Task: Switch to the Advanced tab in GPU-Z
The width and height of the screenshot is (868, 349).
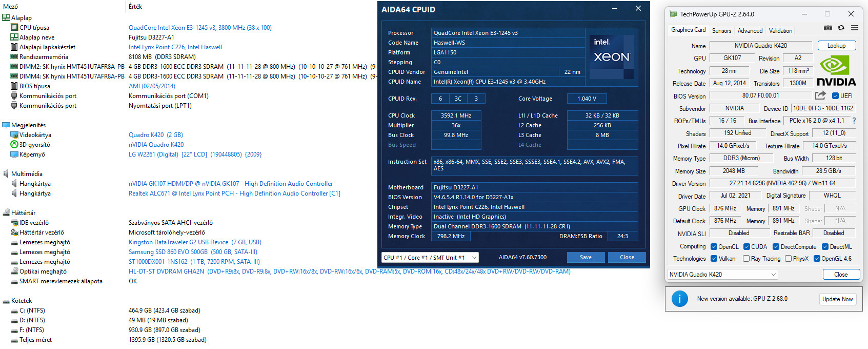Action: point(750,31)
